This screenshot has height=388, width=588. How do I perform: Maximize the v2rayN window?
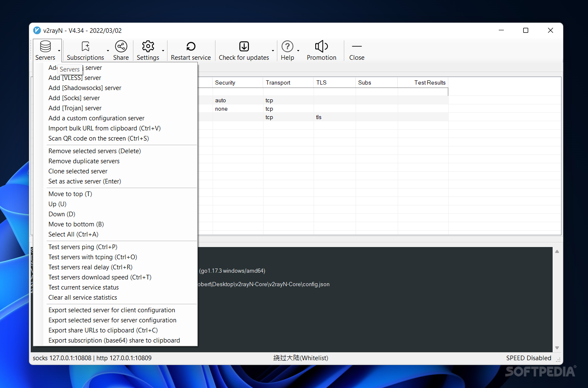point(526,30)
